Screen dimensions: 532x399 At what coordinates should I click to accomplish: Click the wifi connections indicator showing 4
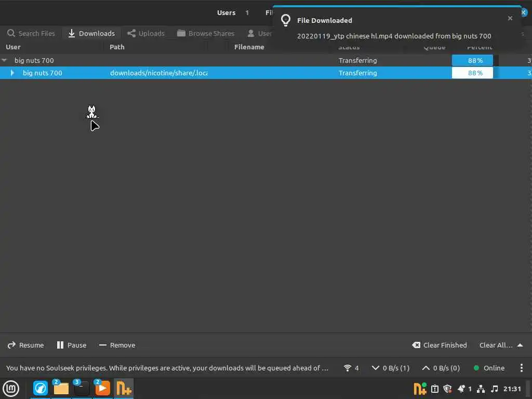click(351, 368)
